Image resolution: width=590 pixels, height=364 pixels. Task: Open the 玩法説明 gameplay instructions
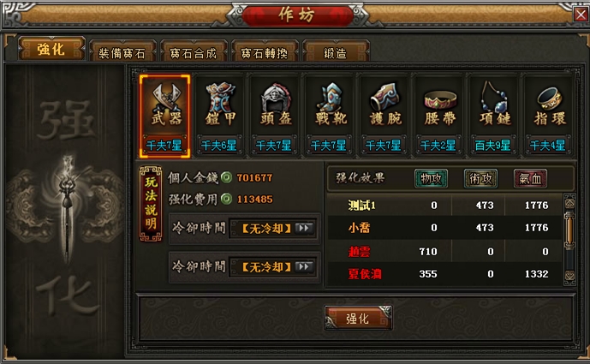tap(151, 204)
